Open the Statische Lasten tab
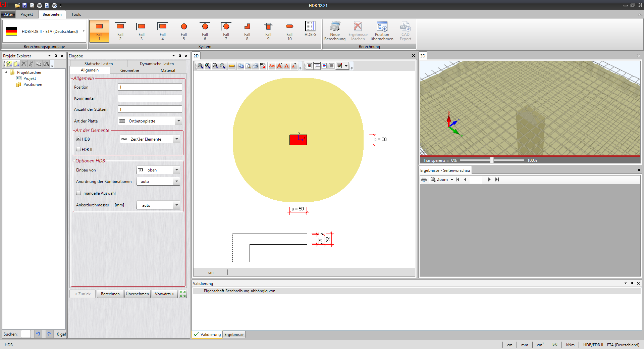The image size is (644, 349). click(x=98, y=63)
